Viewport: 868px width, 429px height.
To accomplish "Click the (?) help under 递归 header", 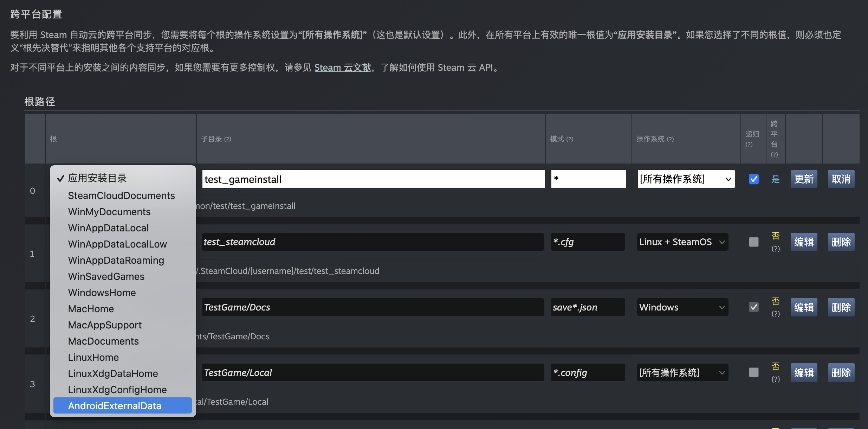I will pyautogui.click(x=749, y=145).
